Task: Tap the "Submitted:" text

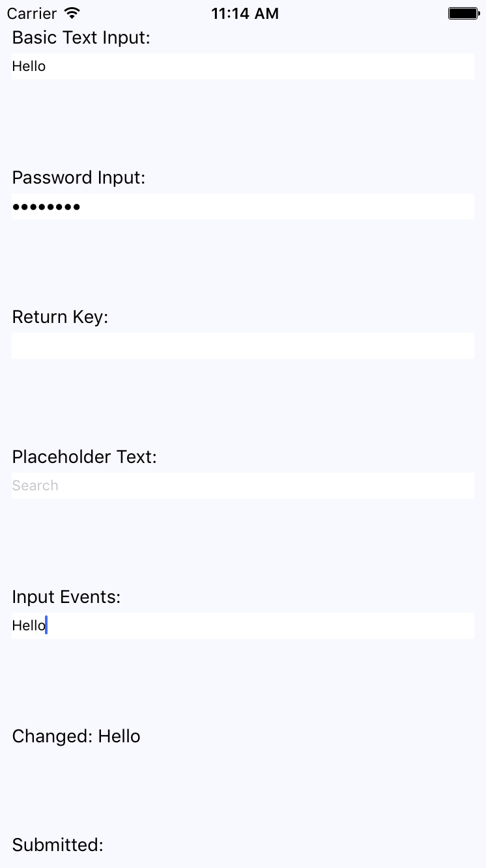Action: (58, 845)
